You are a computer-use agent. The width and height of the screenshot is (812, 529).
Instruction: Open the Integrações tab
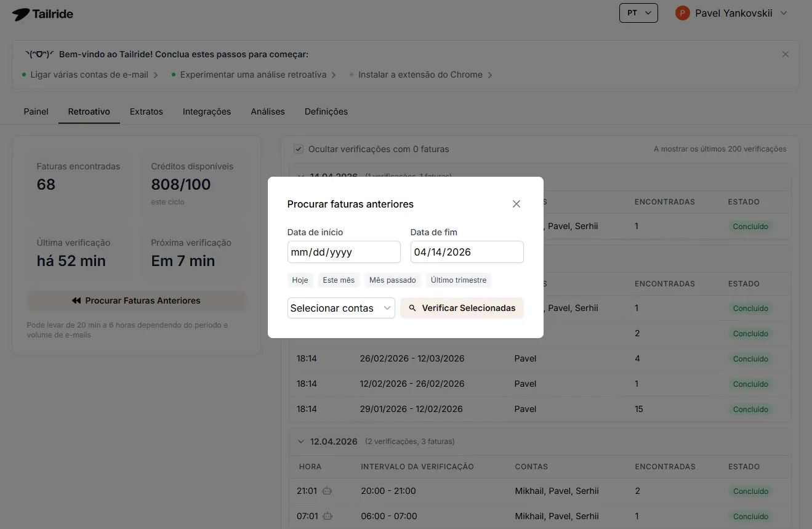[x=206, y=111]
